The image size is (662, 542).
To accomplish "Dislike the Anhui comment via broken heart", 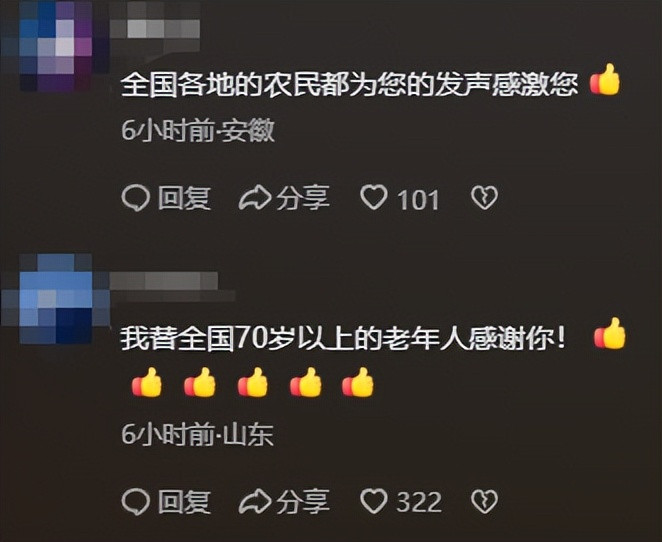I will tap(484, 197).
